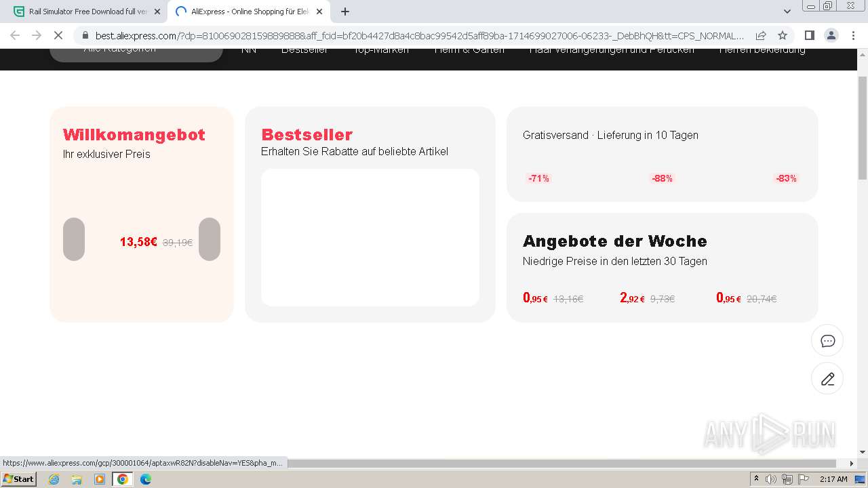The image size is (868, 488).
Task: Click 'Niedrige Preise in den letzten 30 Tagen'
Action: 615,261
